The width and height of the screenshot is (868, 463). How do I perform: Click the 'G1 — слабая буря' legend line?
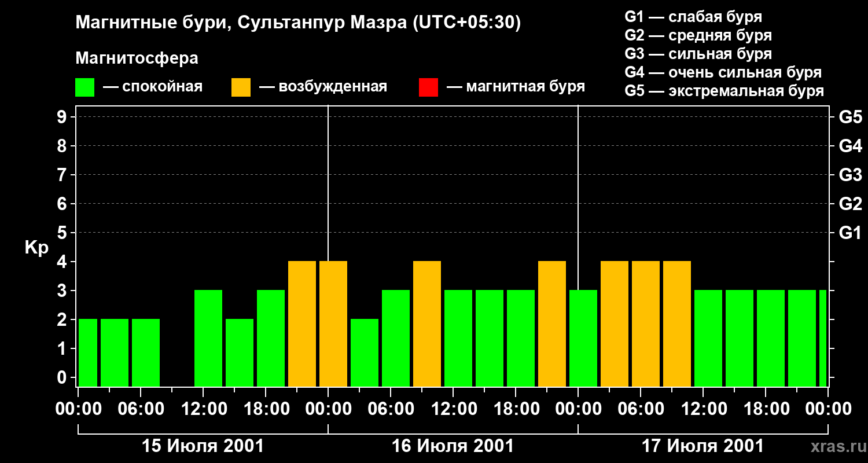[693, 17]
